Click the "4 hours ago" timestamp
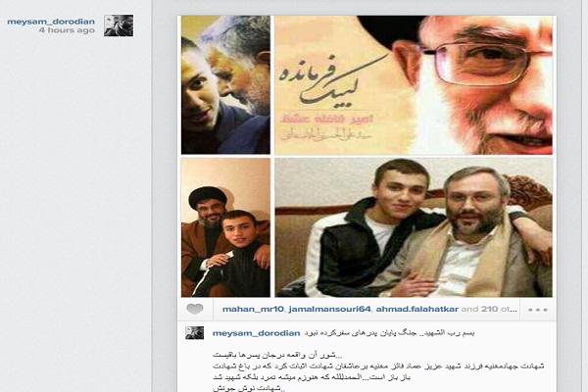The height and width of the screenshot is (392, 588). (x=67, y=30)
